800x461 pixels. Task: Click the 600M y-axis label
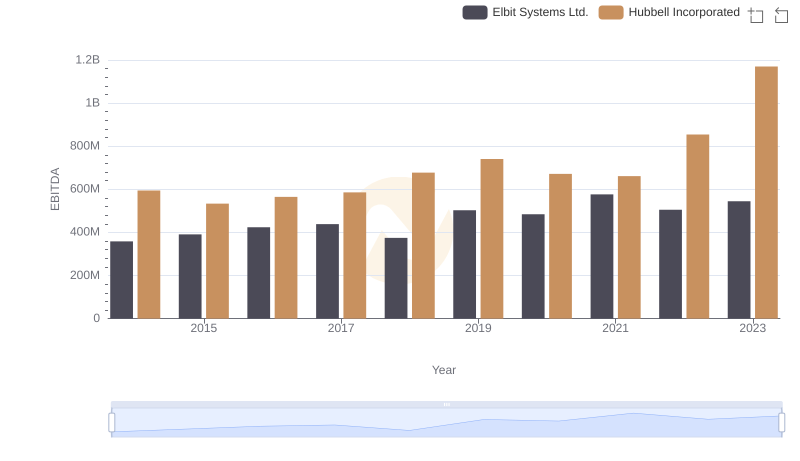(x=85, y=189)
